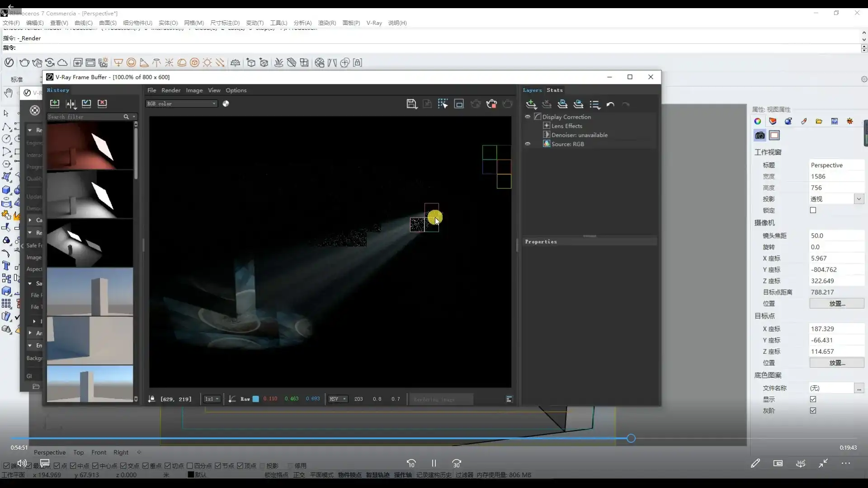Uncheck the 灰阶 checkbox
This screenshot has height=488, width=868.
813,410
